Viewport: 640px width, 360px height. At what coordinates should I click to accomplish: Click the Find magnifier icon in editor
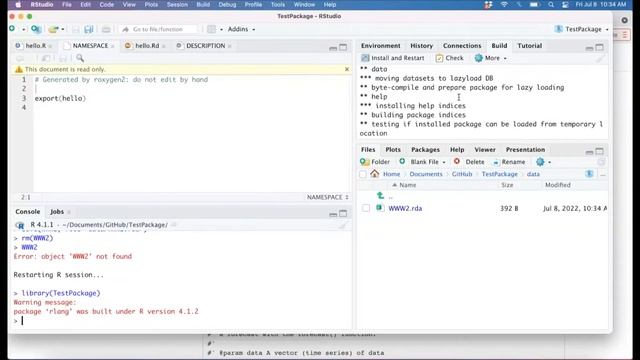pyautogui.click(x=80, y=58)
